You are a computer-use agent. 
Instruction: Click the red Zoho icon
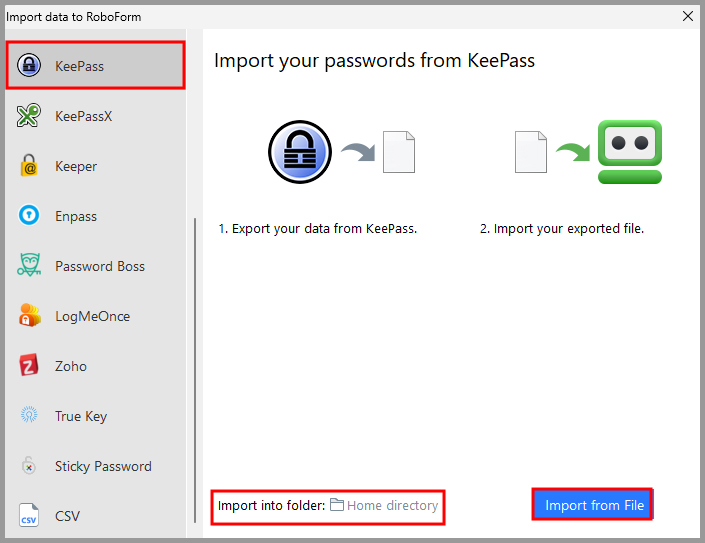point(29,366)
